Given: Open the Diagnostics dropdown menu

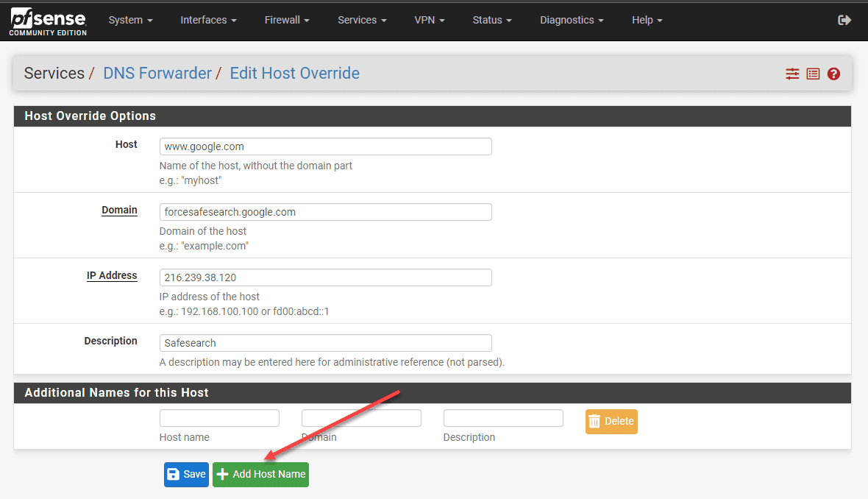Looking at the screenshot, I should [572, 20].
